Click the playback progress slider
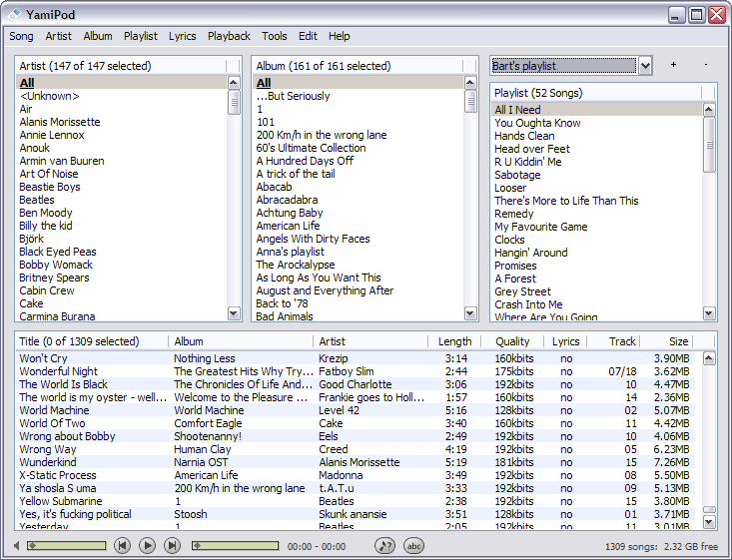The height and width of the screenshot is (560, 732). pos(235,546)
